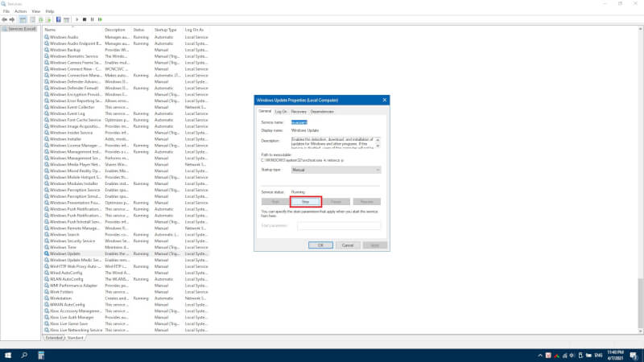
Task: Click Cancel in the properties dialog
Action: tap(348, 245)
